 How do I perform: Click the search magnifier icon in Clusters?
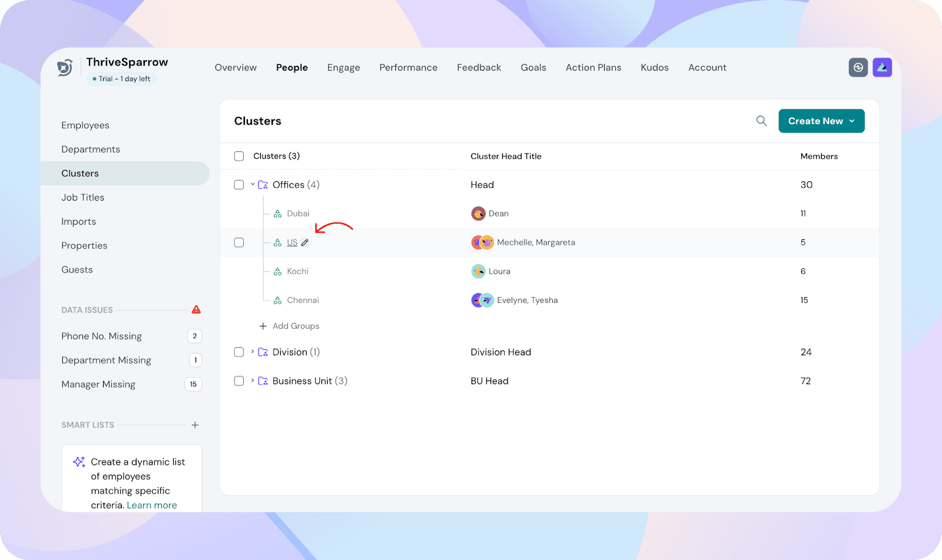click(x=761, y=121)
